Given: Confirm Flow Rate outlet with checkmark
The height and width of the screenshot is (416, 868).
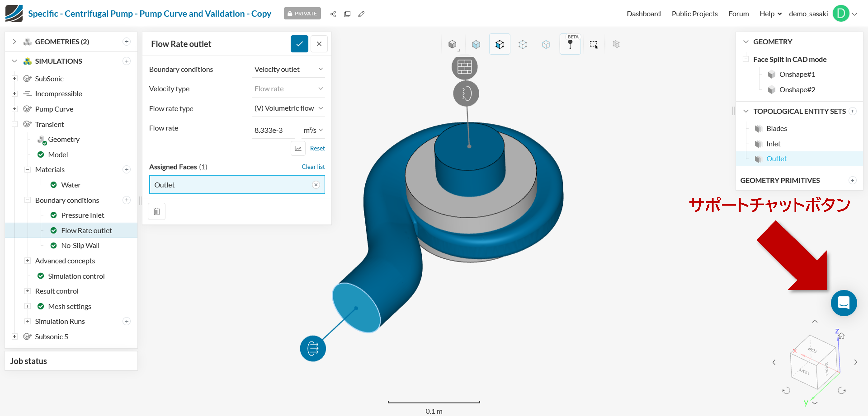Looking at the screenshot, I should coord(299,44).
